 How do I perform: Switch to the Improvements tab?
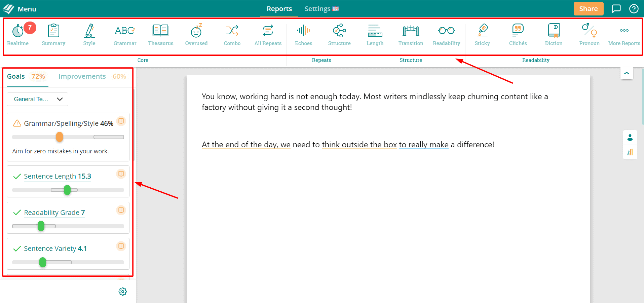(82, 76)
